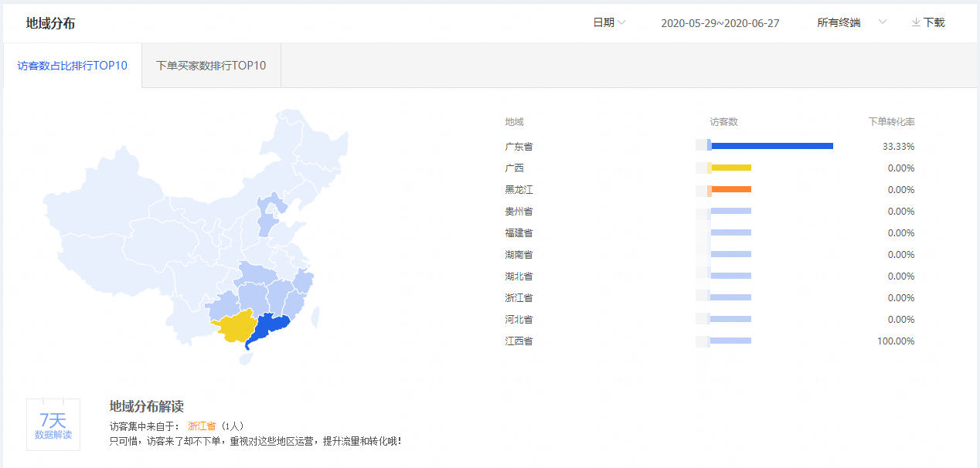Switch to 访客数占比排行TOP10 tab
This screenshot has height=468, width=980.
tap(73, 66)
